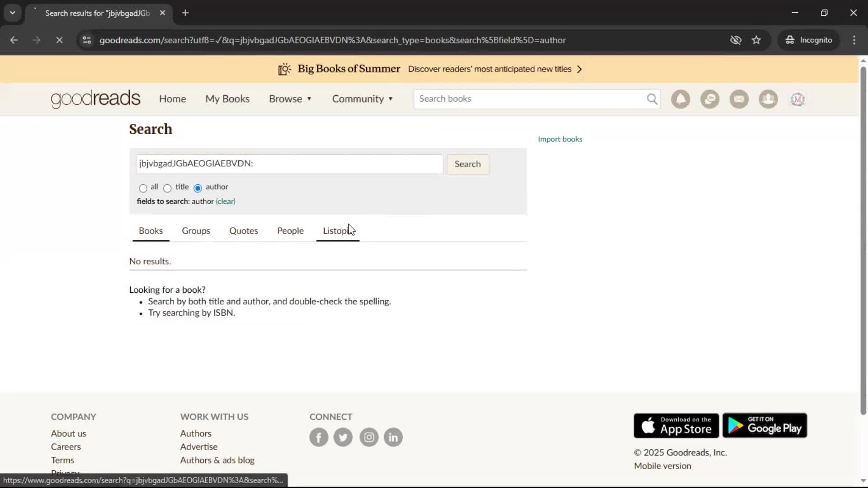Click the browser address bar URL
This screenshot has height=488, width=868.
332,40
